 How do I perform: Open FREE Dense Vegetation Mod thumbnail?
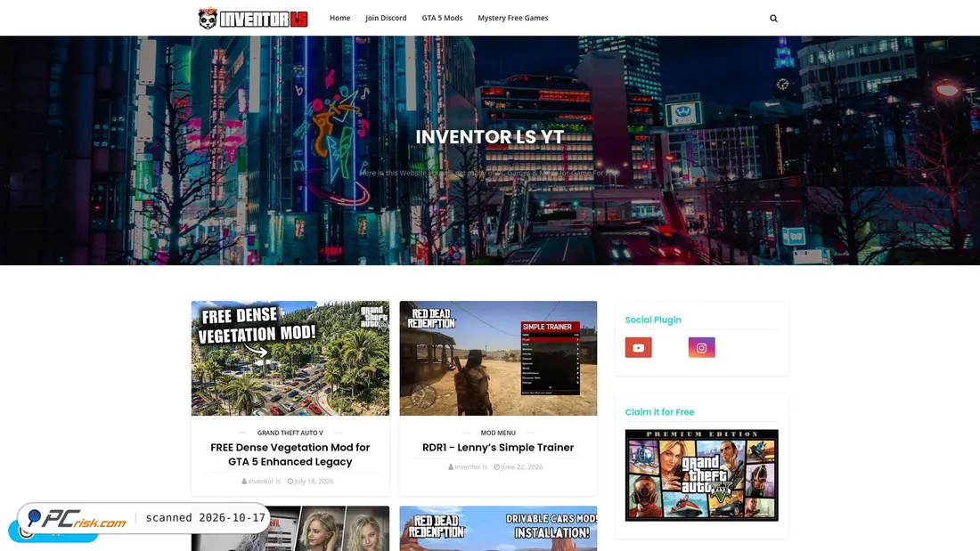tap(290, 358)
